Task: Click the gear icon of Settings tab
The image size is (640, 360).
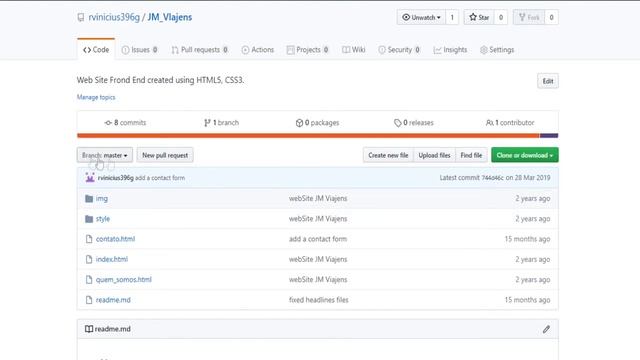Action: pos(484,50)
